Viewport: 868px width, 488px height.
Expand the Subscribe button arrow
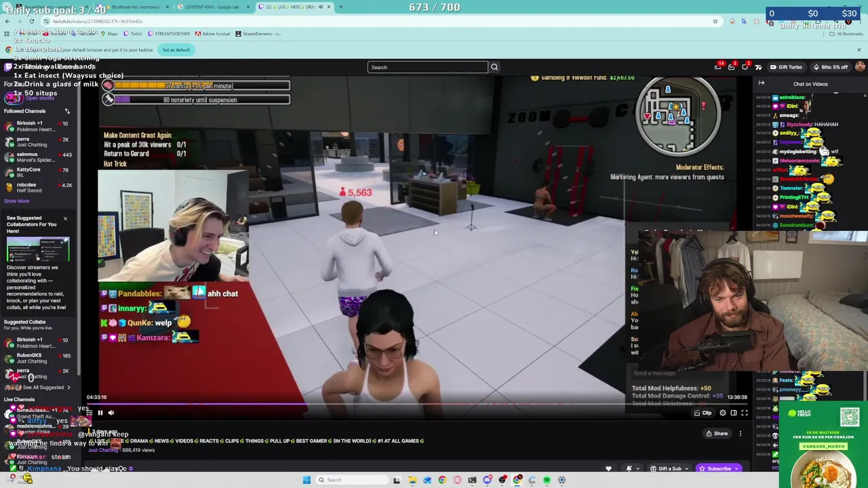tap(736, 468)
